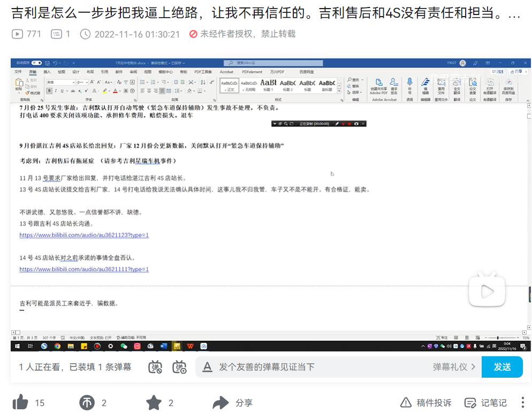Screen dimensions: 532x420
Task: Click the red font color button
Action: click(x=115, y=91)
